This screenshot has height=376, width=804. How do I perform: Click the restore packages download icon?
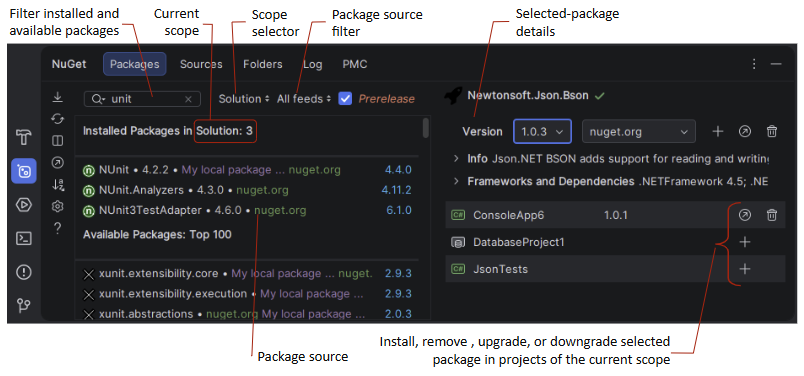coord(58,96)
